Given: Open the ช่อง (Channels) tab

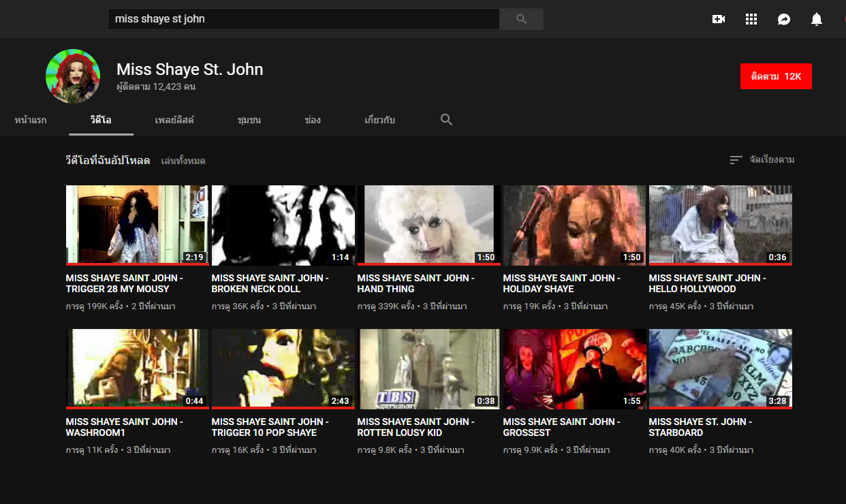Looking at the screenshot, I should [313, 120].
